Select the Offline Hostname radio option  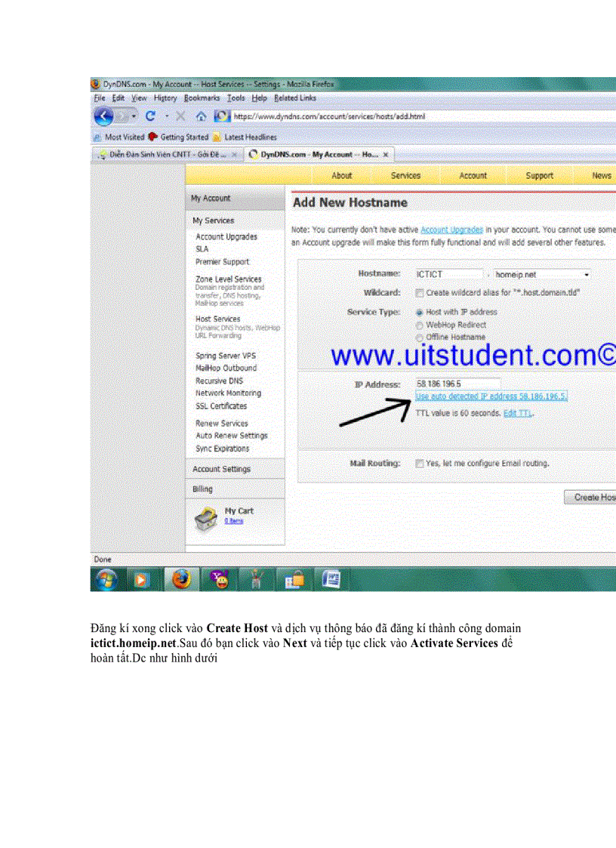[x=420, y=337]
